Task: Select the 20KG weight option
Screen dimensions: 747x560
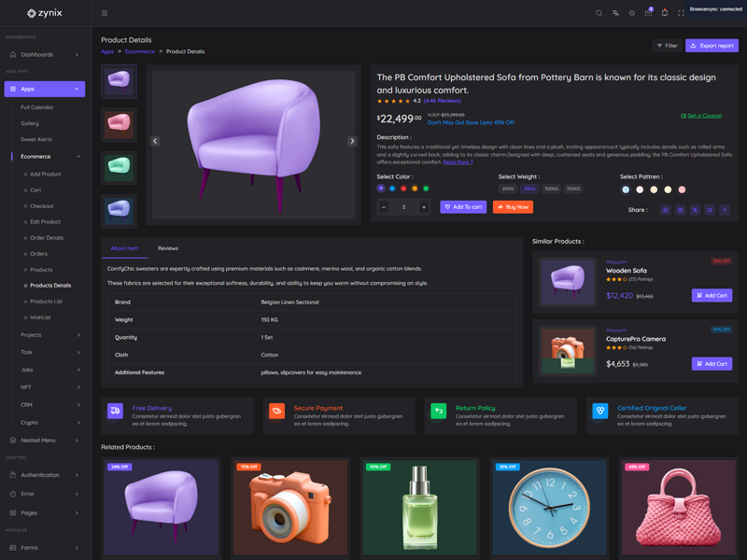Action: (x=508, y=189)
